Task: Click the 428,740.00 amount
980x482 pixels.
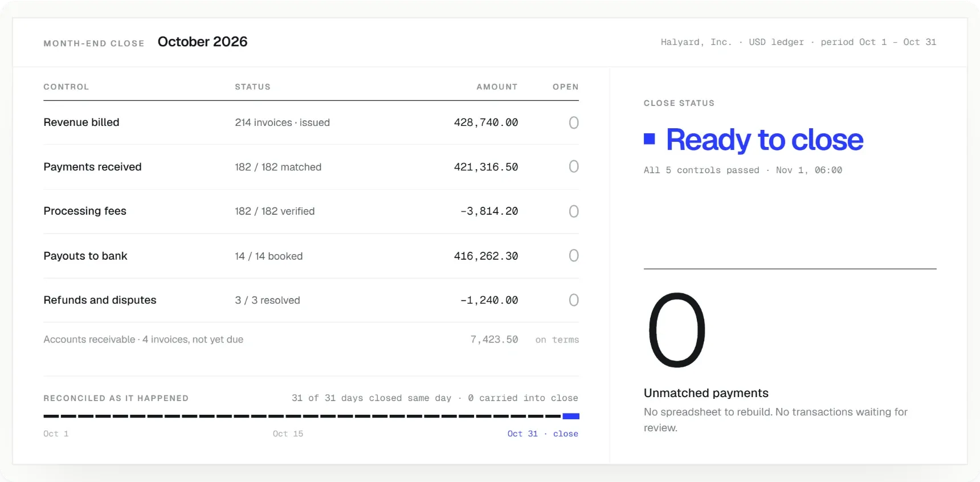Action: pos(485,122)
